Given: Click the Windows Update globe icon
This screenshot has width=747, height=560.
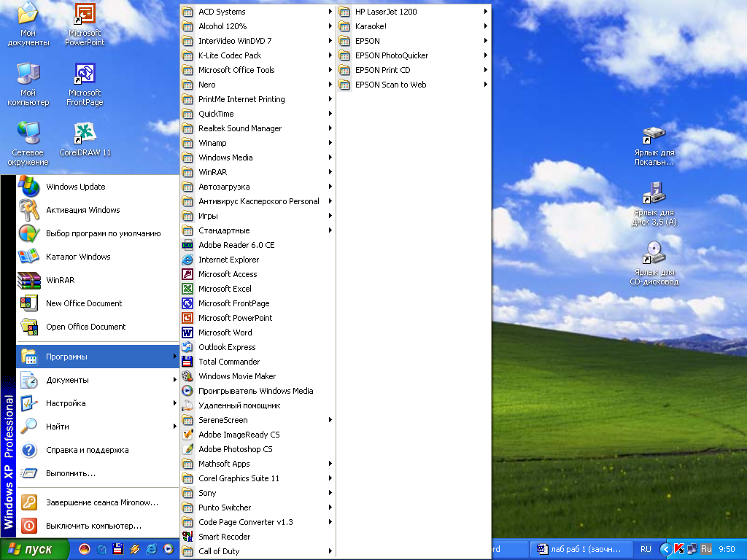Looking at the screenshot, I should pyautogui.click(x=28, y=186).
